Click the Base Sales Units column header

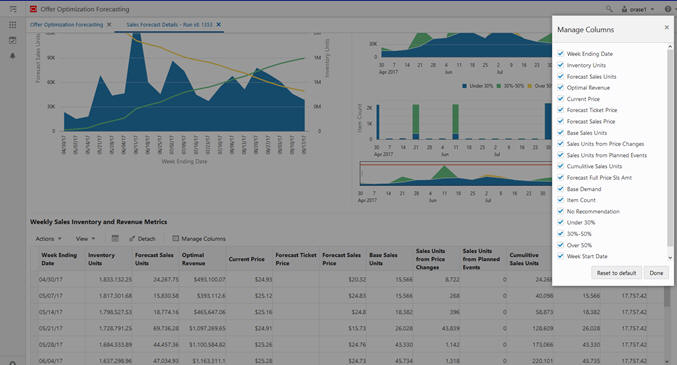[389, 259]
